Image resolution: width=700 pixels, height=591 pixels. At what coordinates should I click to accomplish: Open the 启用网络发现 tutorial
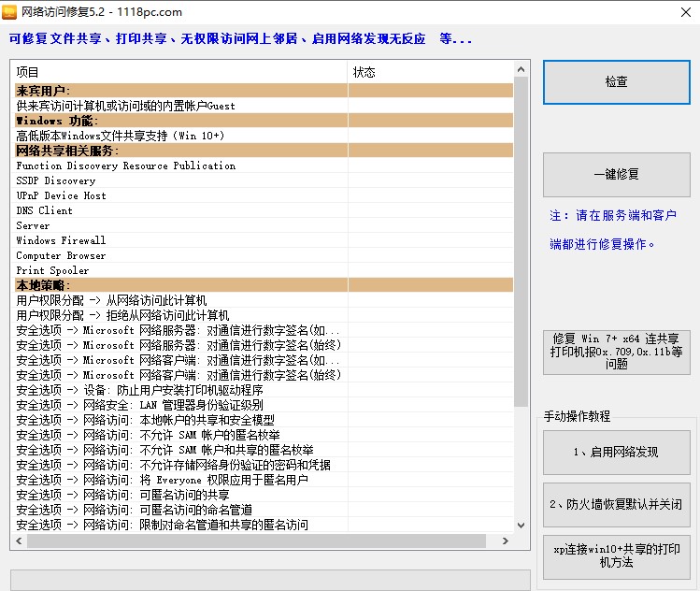[616, 453]
